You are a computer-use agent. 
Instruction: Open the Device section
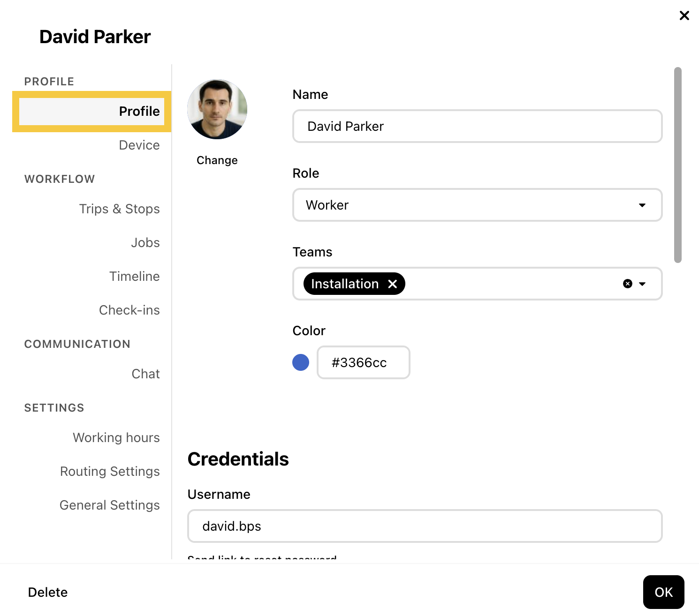tap(139, 145)
